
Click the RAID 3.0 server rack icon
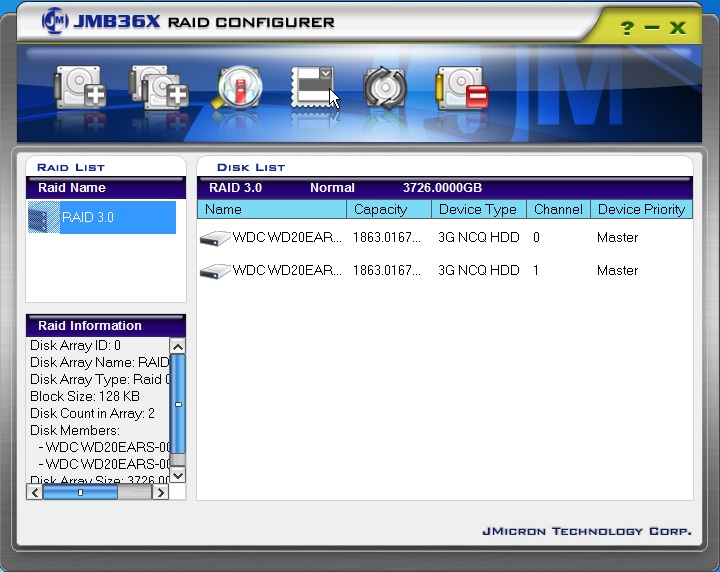[44, 218]
